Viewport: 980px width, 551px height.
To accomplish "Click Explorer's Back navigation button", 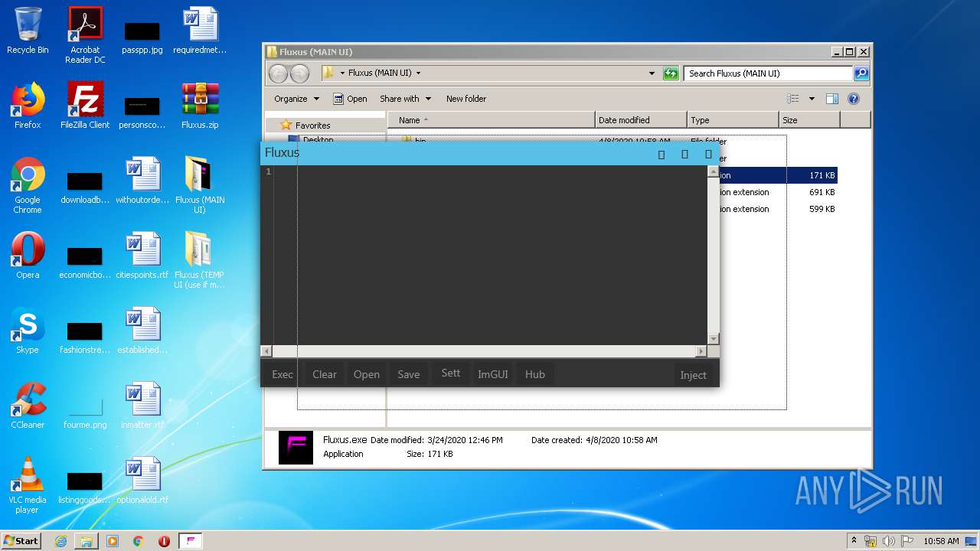I will [x=278, y=73].
